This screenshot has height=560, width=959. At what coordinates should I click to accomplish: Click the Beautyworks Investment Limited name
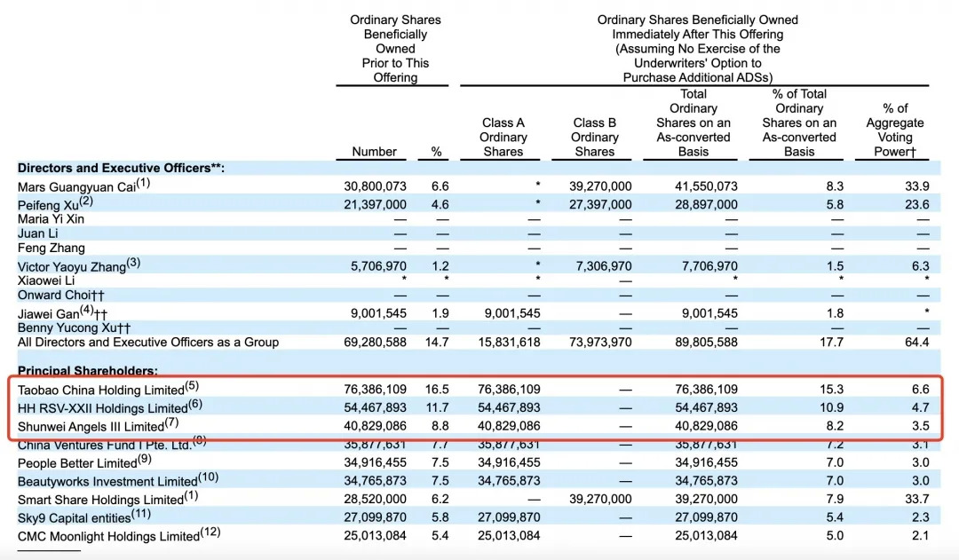pos(107,481)
